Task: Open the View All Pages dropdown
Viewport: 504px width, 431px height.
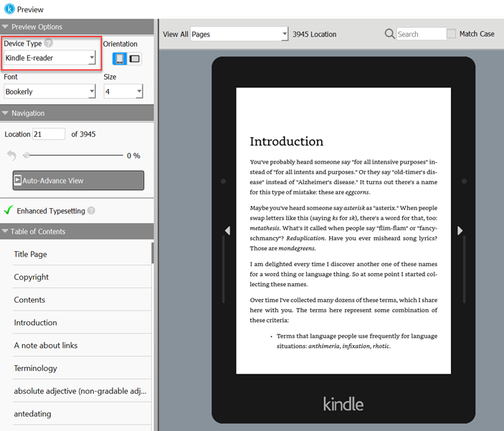Action: (239, 34)
